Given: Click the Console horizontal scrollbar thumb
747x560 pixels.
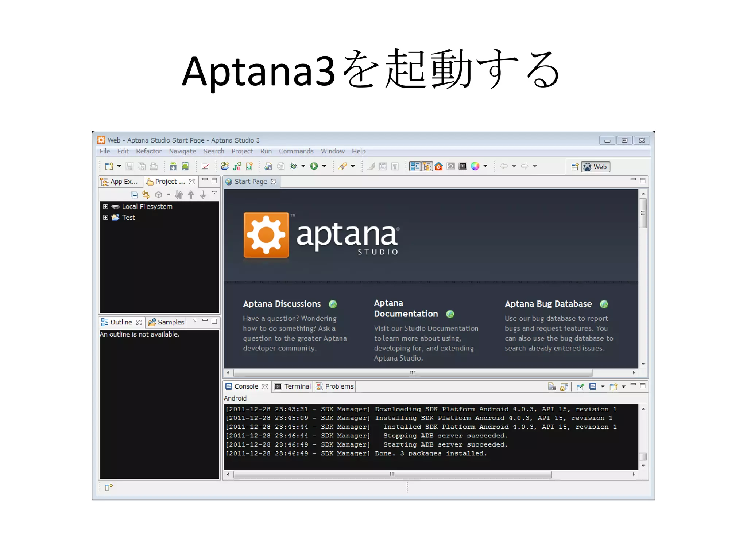Looking at the screenshot, I should [392, 475].
